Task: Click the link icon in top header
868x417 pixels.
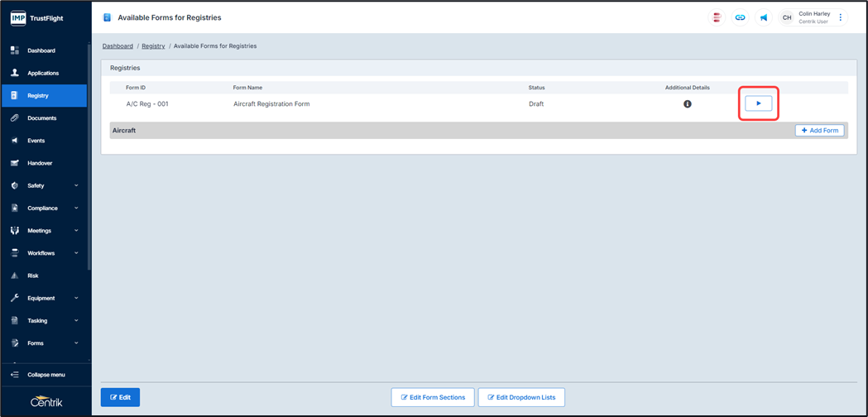Action: (x=740, y=17)
